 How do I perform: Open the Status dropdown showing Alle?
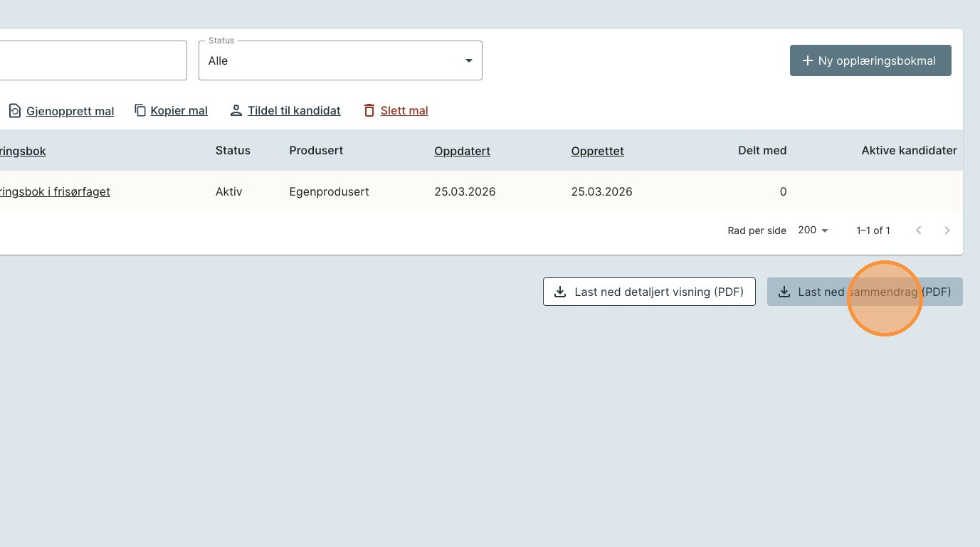(x=340, y=61)
